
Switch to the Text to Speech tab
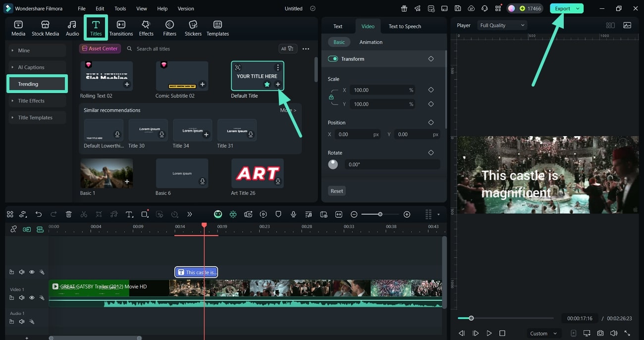pyautogui.click(x=405, y=26)
